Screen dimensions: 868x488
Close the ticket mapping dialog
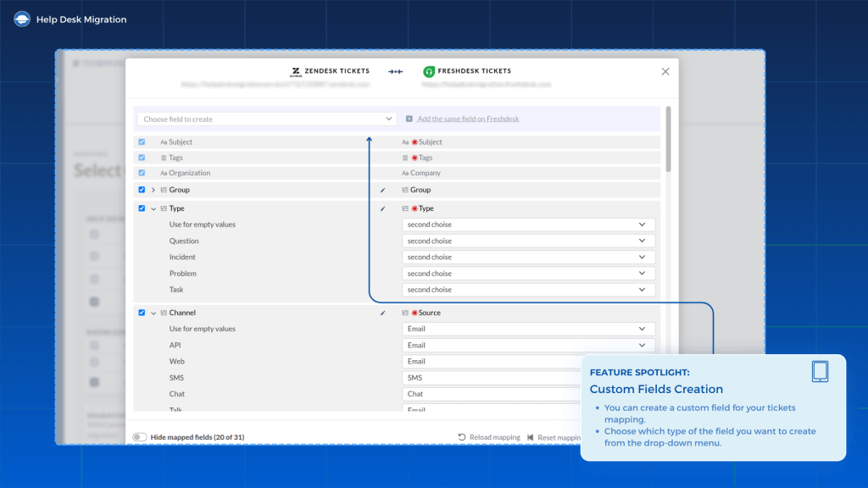click(665, 71)
